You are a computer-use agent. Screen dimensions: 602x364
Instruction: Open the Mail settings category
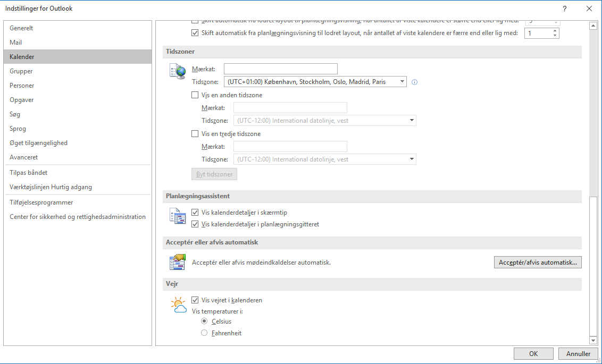(x=78, y=42)
